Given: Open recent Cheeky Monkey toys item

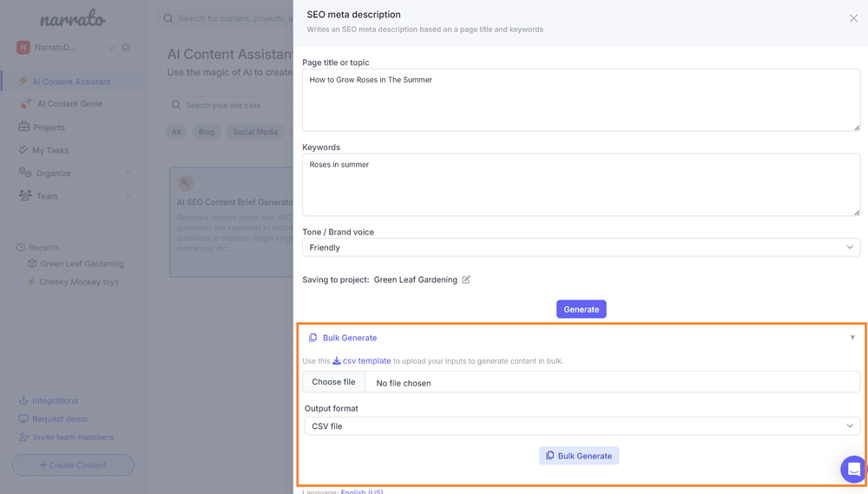Looking at the screenshot, I should tap(79, 282).
